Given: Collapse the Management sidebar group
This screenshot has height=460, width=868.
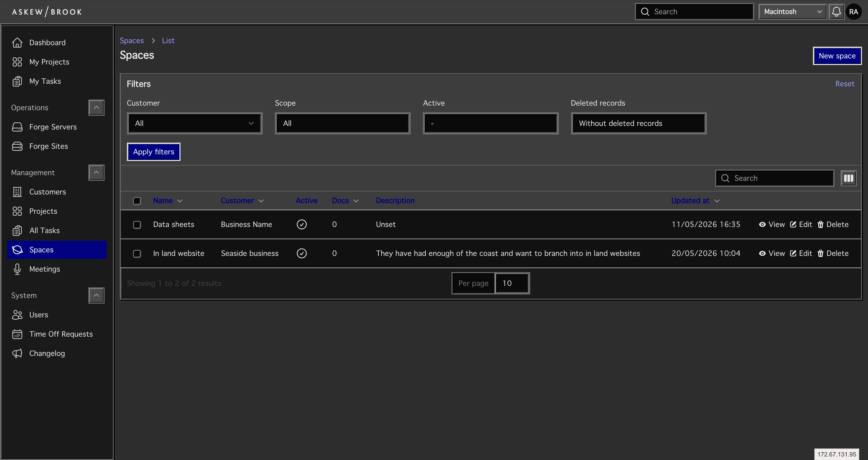Looking at the screenshot, I should click(x=96, y=173).
